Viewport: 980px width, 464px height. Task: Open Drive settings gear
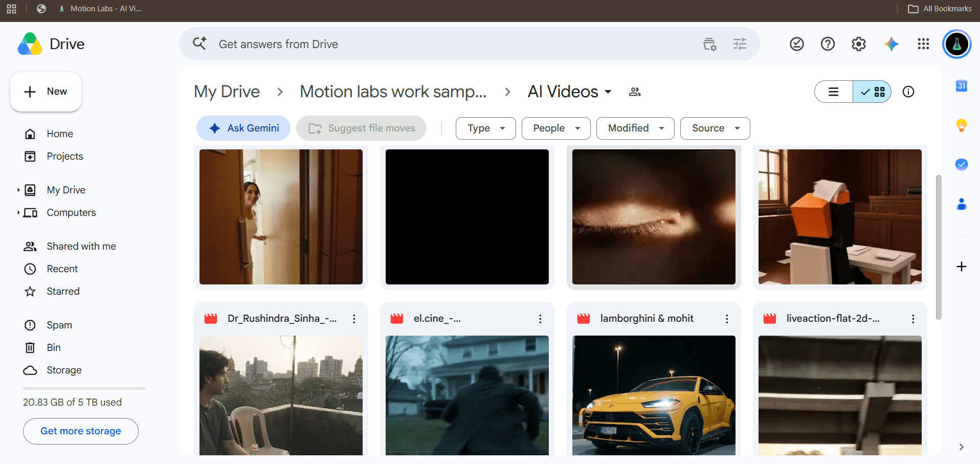click(859, 44)
